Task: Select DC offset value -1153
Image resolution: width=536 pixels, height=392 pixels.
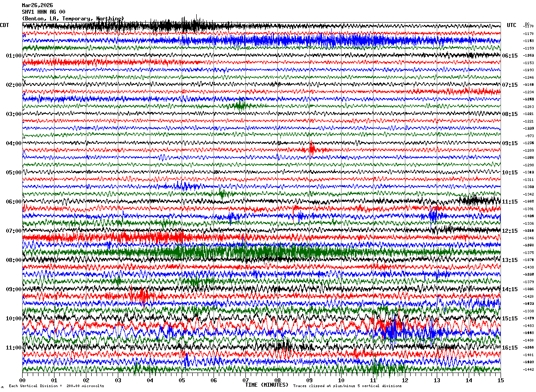Action: pyautogui.click(x=529, y=63)
